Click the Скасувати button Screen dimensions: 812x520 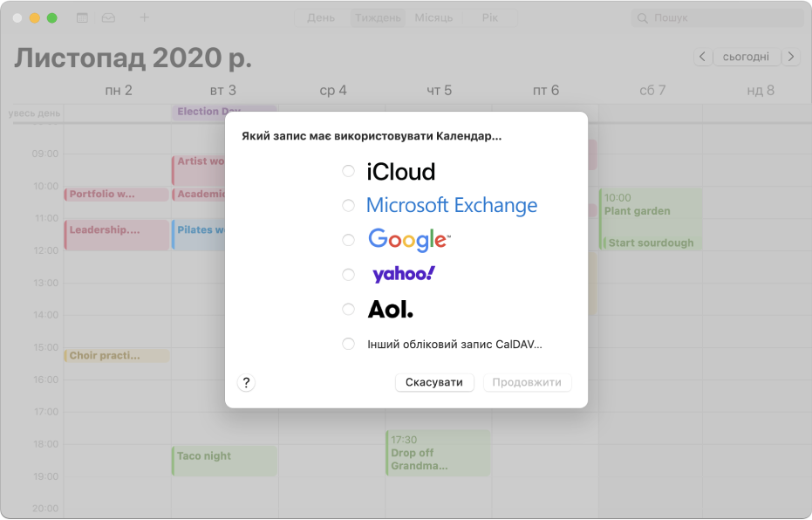[434, 382]
